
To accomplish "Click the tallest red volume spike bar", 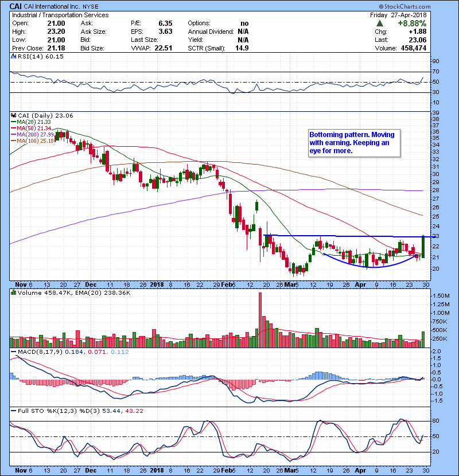I will tap(260, 320).
